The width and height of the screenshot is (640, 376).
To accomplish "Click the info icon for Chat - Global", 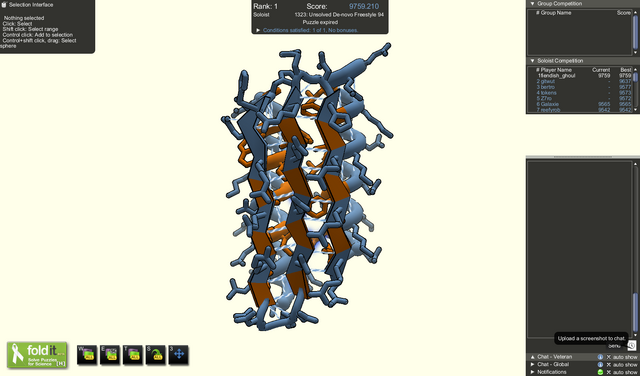I will [x=600, y=364].
